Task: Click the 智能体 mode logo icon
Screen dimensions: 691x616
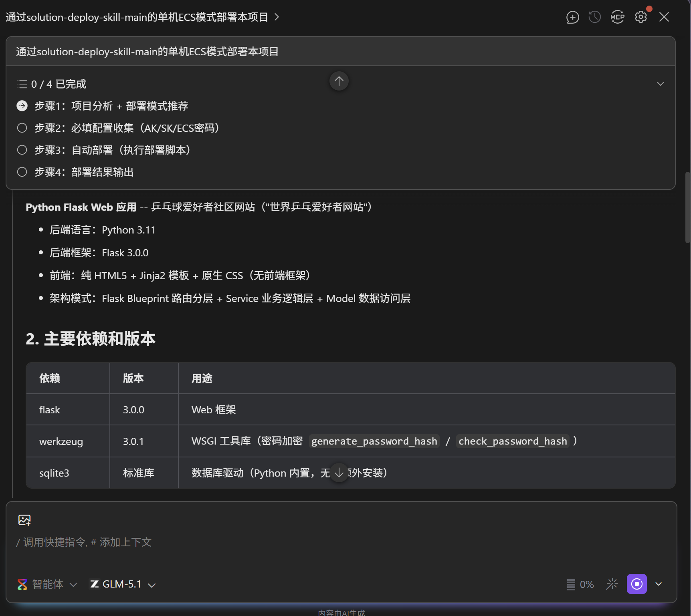Action: (x=22, y=584)
